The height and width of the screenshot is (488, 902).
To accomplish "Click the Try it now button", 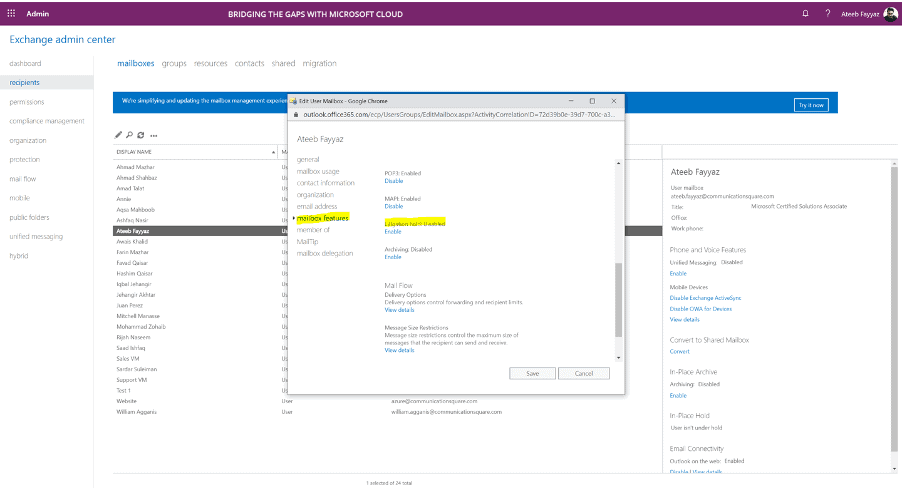I will pos(811,105).
